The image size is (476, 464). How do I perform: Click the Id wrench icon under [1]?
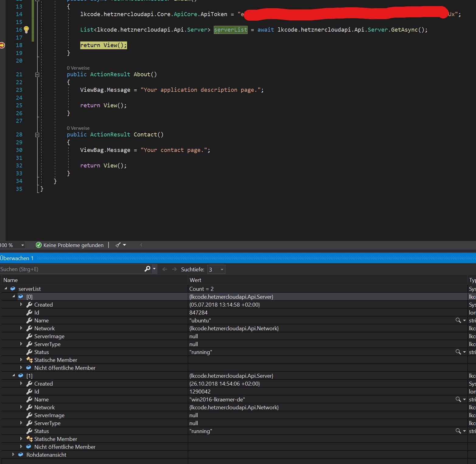coord(29,391)
